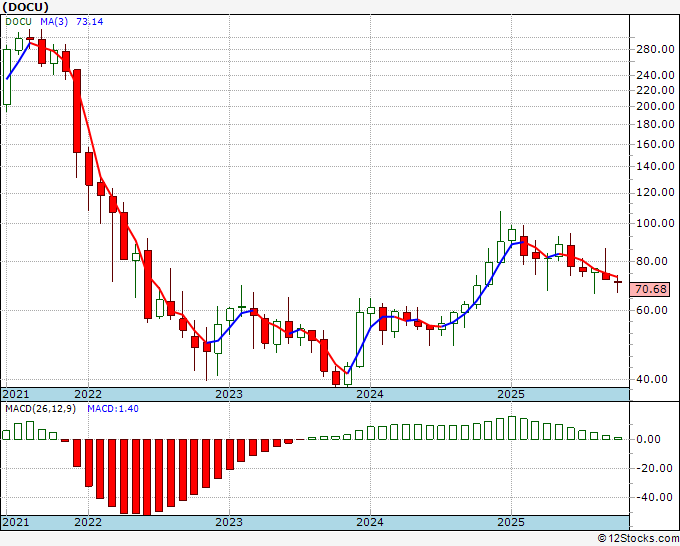Click 2022 on MACD panel time axis
680x546 pixels.
88,522
